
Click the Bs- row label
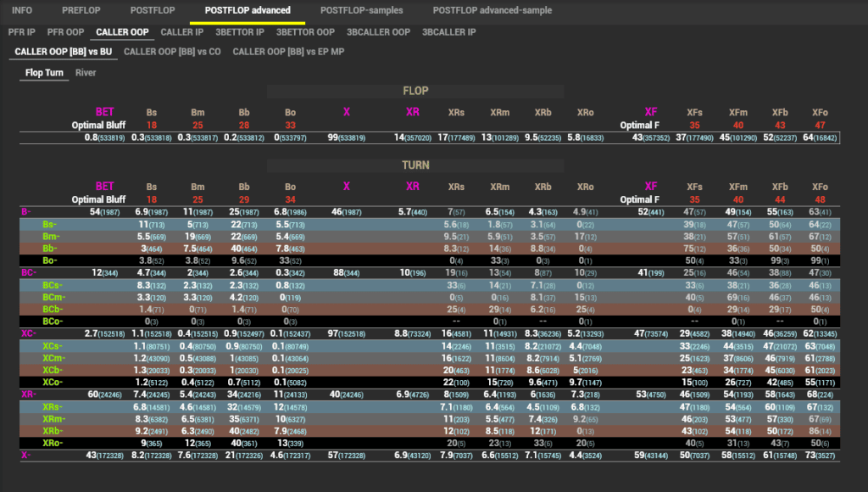point(50,225)
